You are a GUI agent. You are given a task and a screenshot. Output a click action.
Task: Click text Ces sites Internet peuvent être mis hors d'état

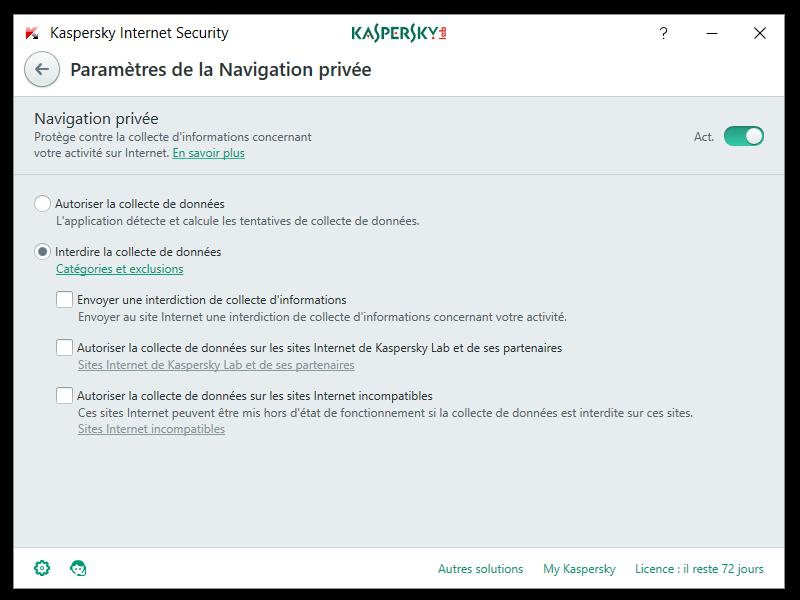pyautogui.click(x=385, y=413)
